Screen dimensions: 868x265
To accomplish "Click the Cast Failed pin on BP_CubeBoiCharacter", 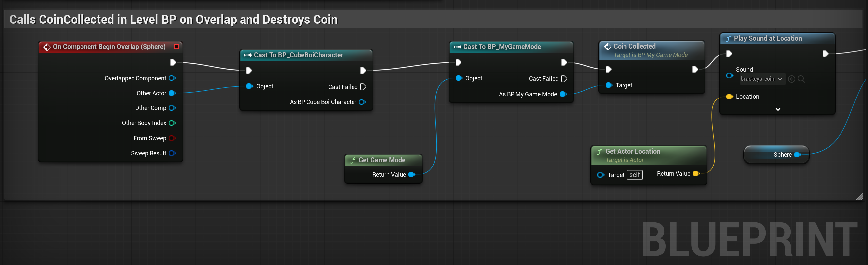I will (363, 87).
